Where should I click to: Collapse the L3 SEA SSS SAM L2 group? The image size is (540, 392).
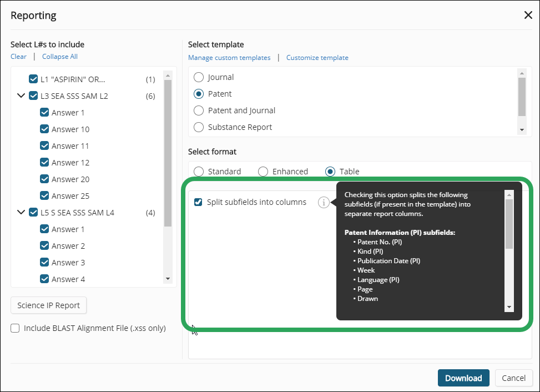(x=22, y=96)
